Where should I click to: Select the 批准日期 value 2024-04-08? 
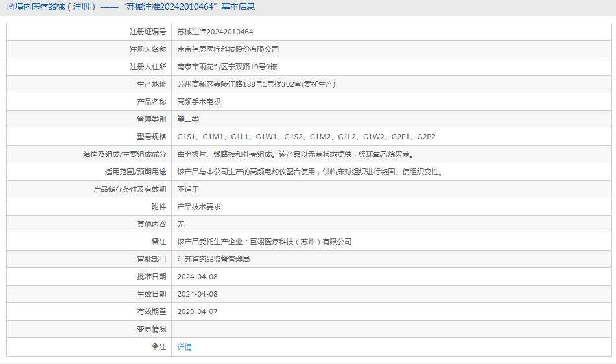pos(197,277)
